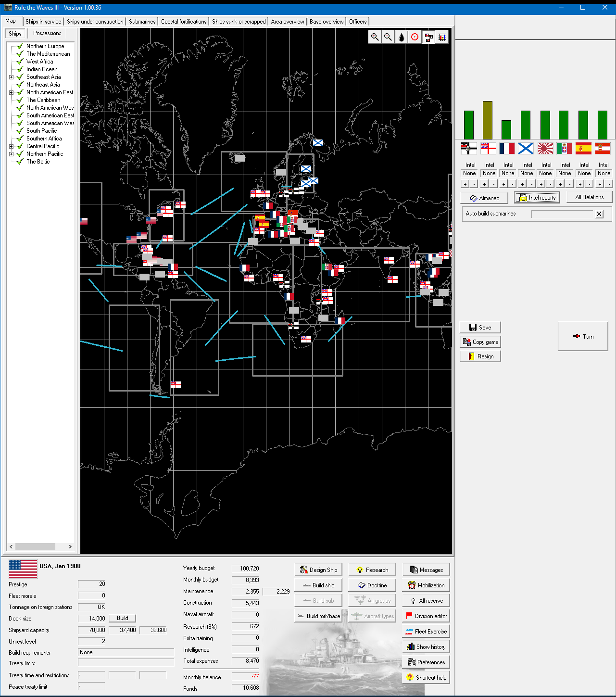Click Britain's olive tension bar
This screenshot has height=697, width=616.
tap(488, 120)
